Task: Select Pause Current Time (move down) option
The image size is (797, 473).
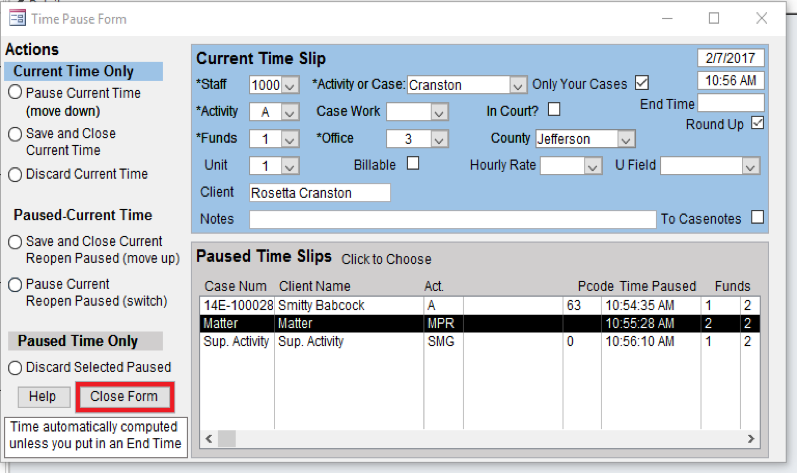Action: [15, 93]
